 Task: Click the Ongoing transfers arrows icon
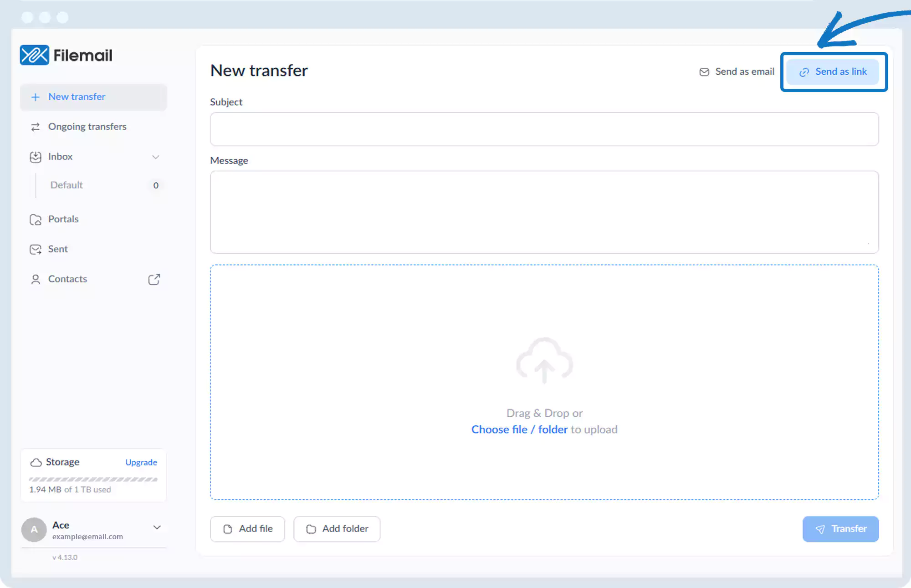pos(35,127)
